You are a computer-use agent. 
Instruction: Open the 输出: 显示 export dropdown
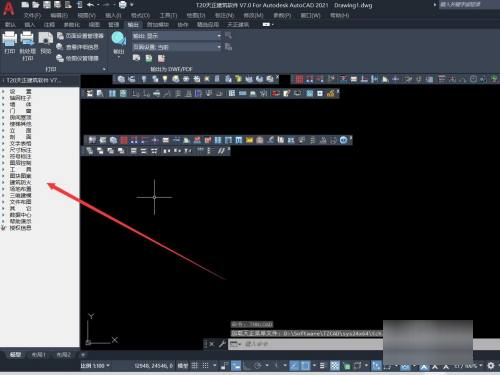coord(177,36)
